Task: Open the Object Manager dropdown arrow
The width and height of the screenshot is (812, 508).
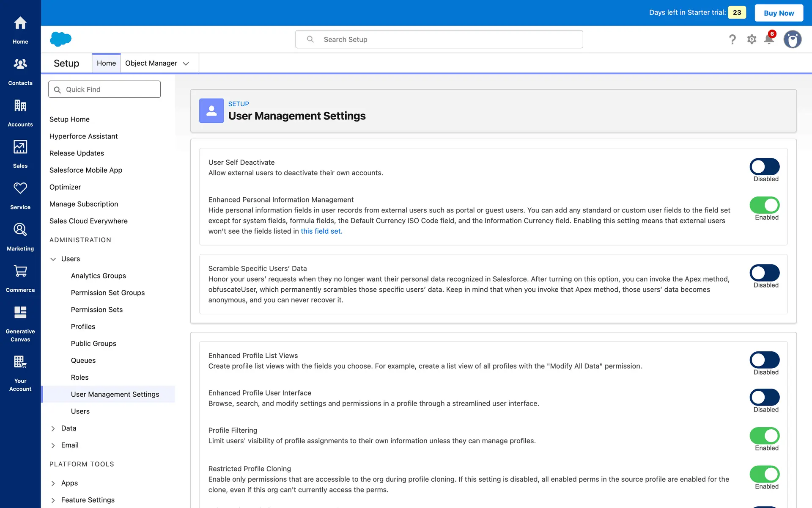Action: coord(186,63)
